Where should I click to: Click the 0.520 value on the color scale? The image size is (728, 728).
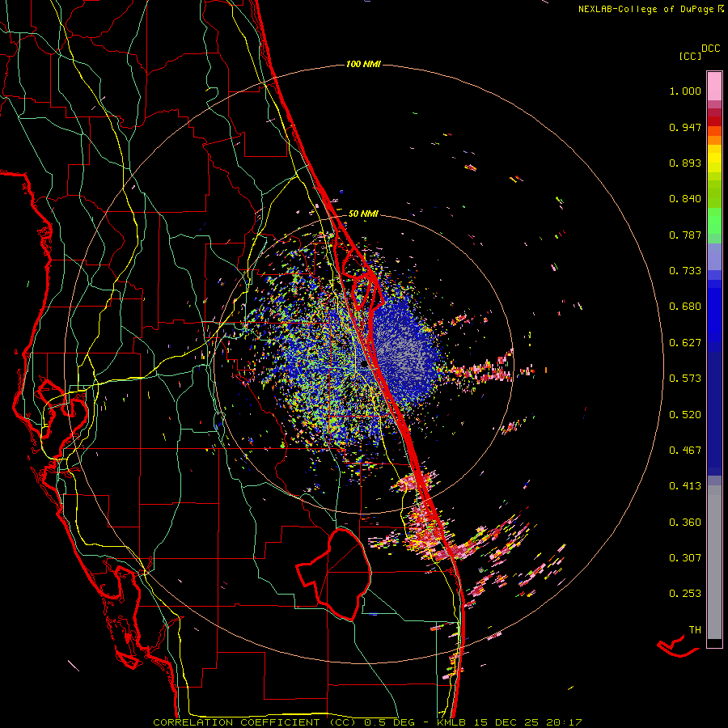(x=685, y=415)
